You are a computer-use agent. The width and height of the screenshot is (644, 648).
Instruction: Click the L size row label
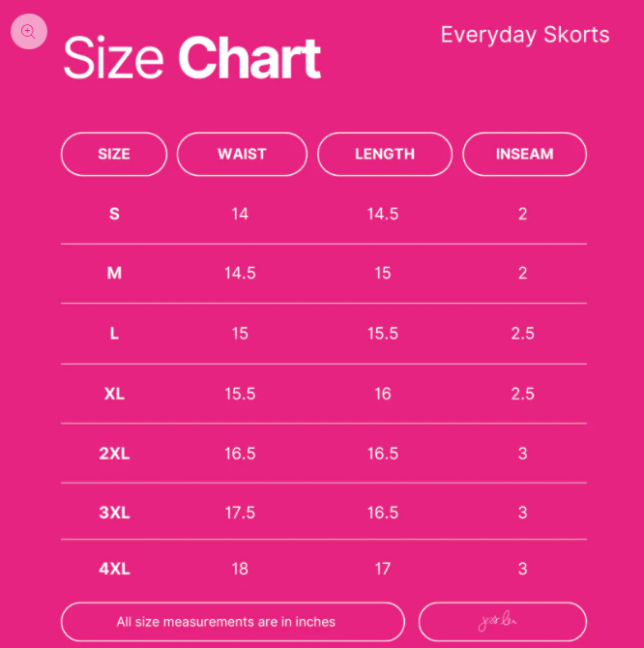tap(114, 334)
